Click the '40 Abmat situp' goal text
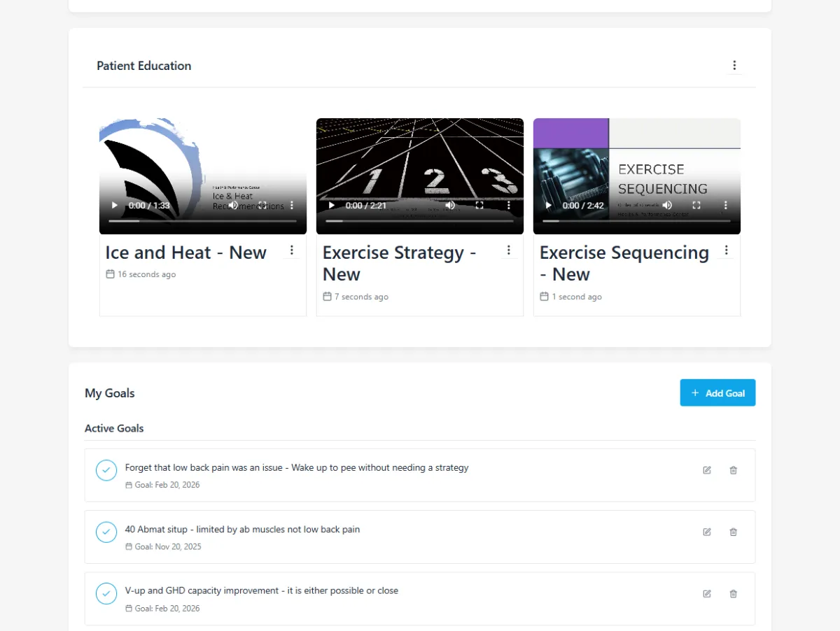The image size is (840, 631). [242, 530]
